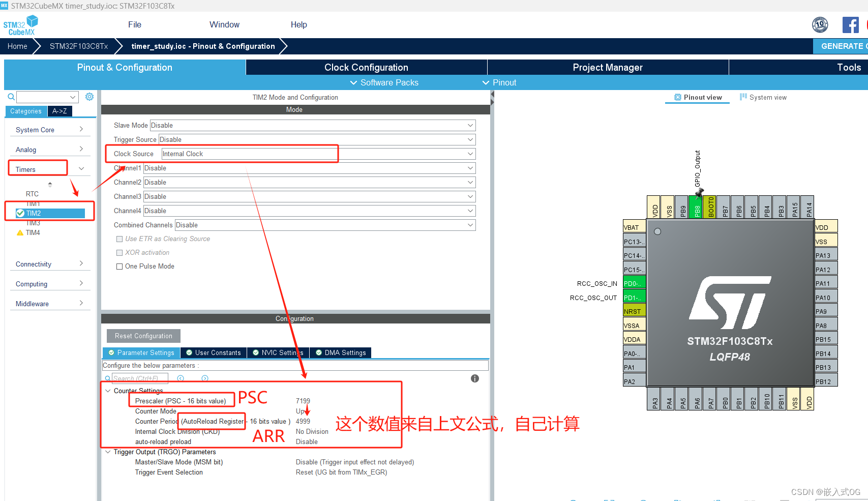Image resolution: width=868 pixels, height=501 pixels.
Task: Open the Clock Source dropdown
Action: (x=318, y=154)
